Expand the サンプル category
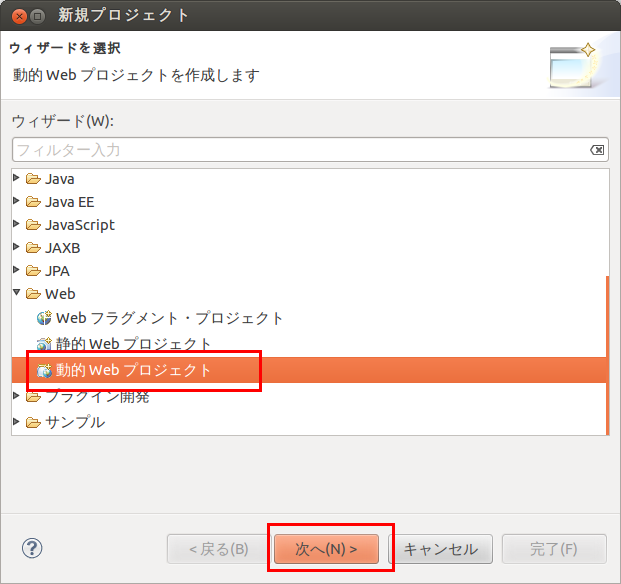 pyautogui.click(x=16, y=421)
